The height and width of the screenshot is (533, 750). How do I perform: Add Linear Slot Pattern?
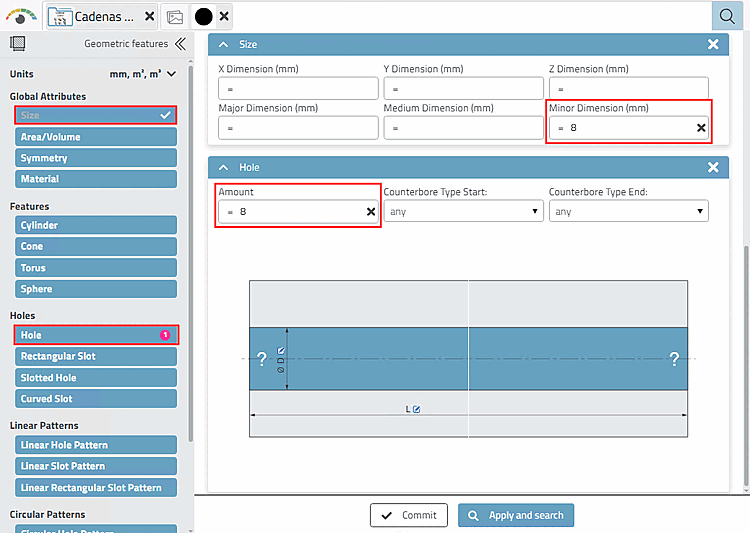[96, 466]
